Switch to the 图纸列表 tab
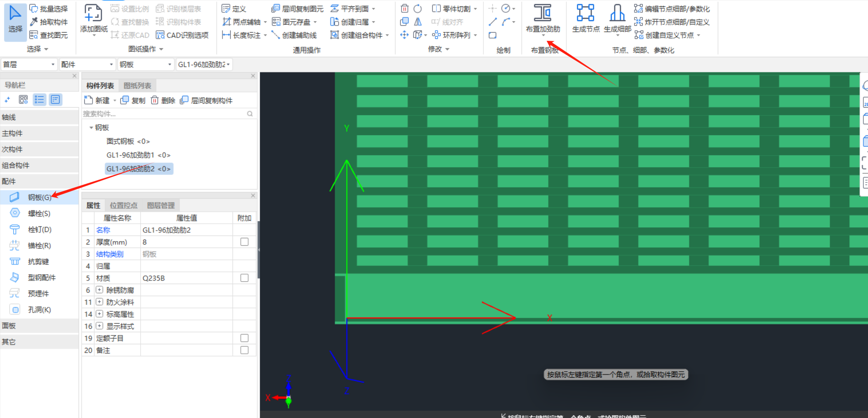 (137, 86)
